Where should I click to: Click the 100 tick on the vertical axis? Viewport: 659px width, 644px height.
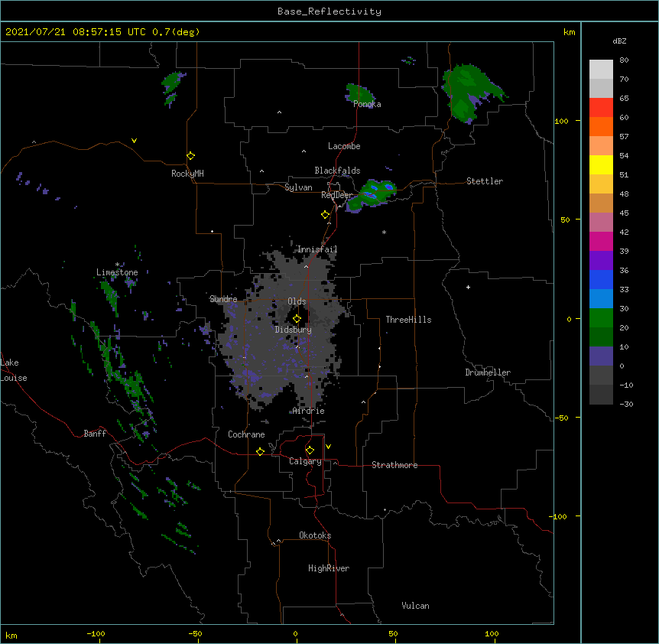[x=561, y=121]
